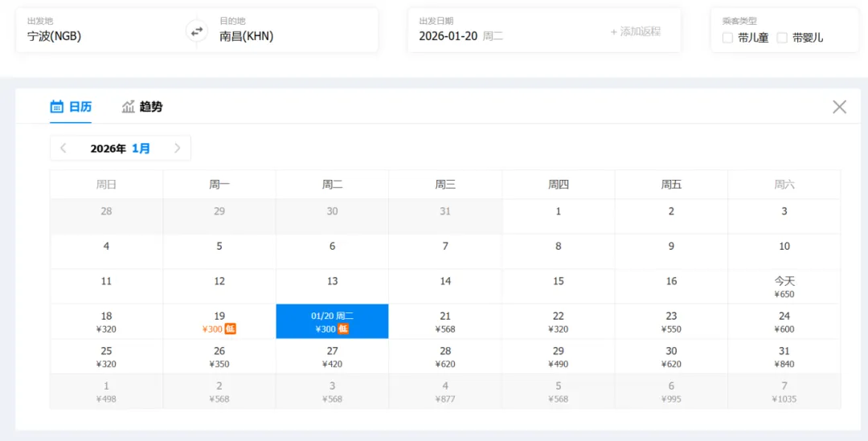Select today priced ¥650
This screenshot has height=441, width=868.
tap(784, 287)
